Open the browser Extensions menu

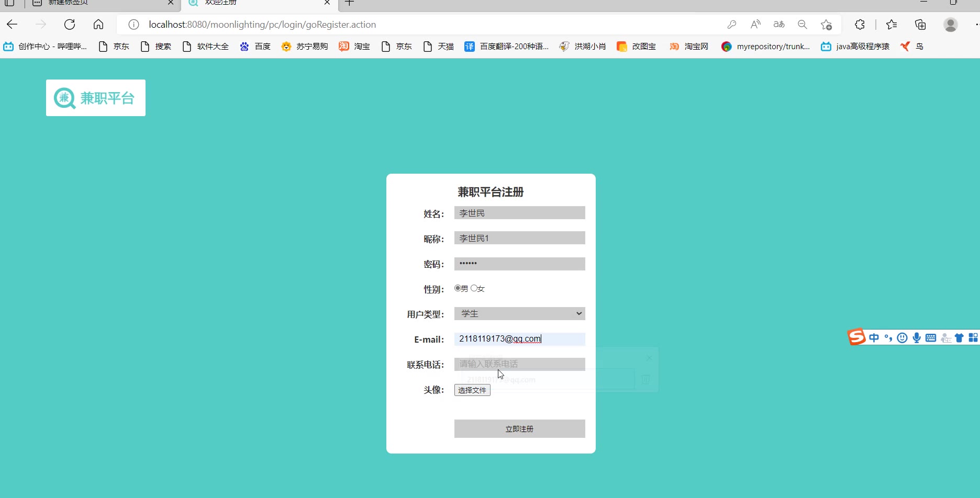[860, 25]
